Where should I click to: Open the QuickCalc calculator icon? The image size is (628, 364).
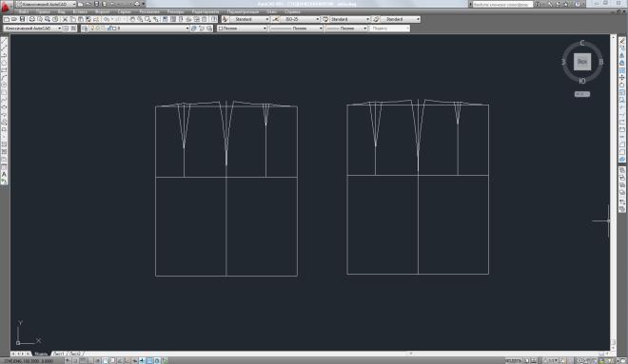click(205, 19)
